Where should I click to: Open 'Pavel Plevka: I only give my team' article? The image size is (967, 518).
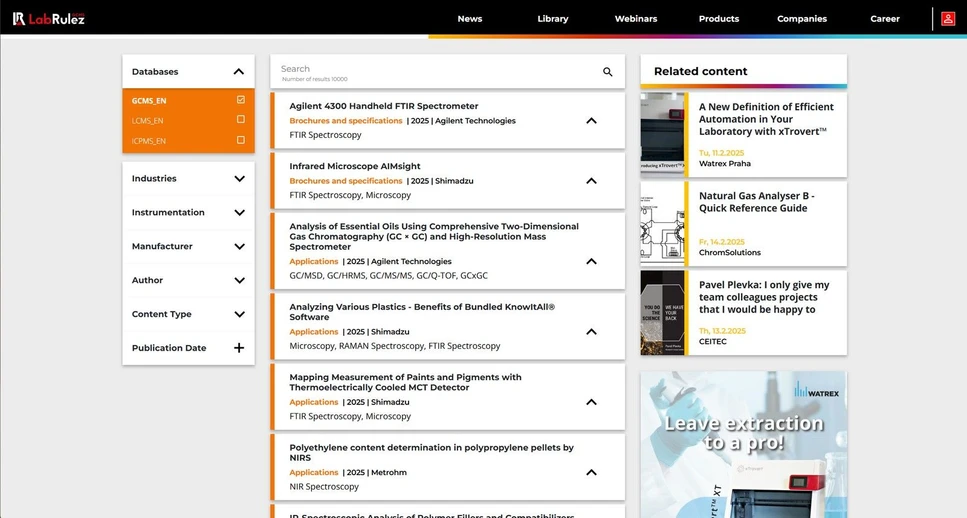point(763,297)
